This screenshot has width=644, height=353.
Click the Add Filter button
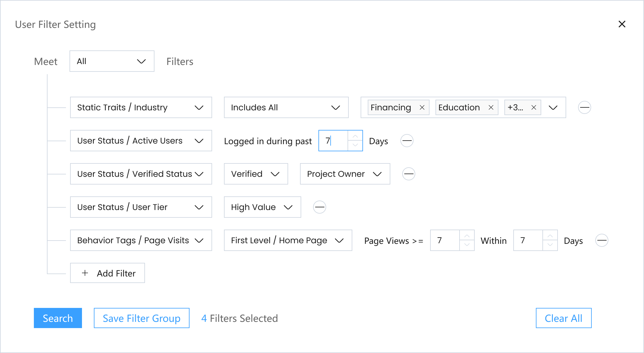click(x=108, y=273)
